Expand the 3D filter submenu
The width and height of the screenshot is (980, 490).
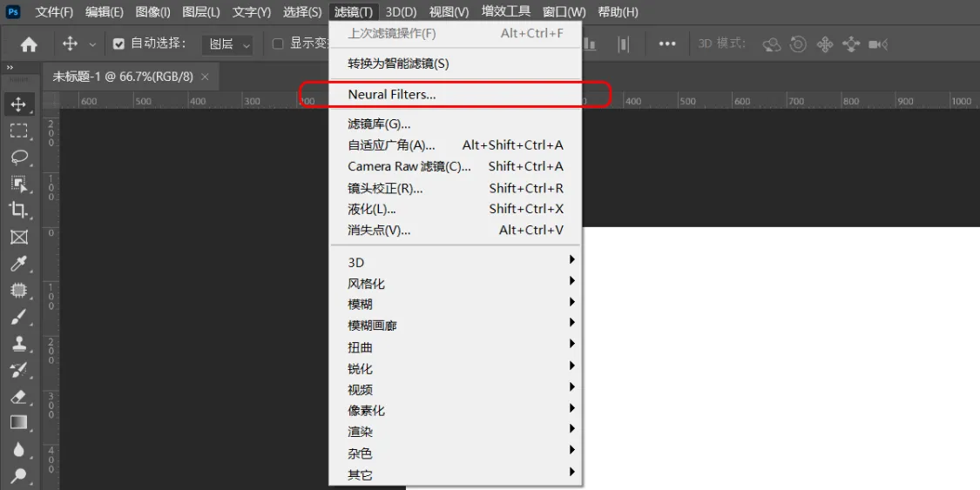pyautogui.click(x=456, y=262)
